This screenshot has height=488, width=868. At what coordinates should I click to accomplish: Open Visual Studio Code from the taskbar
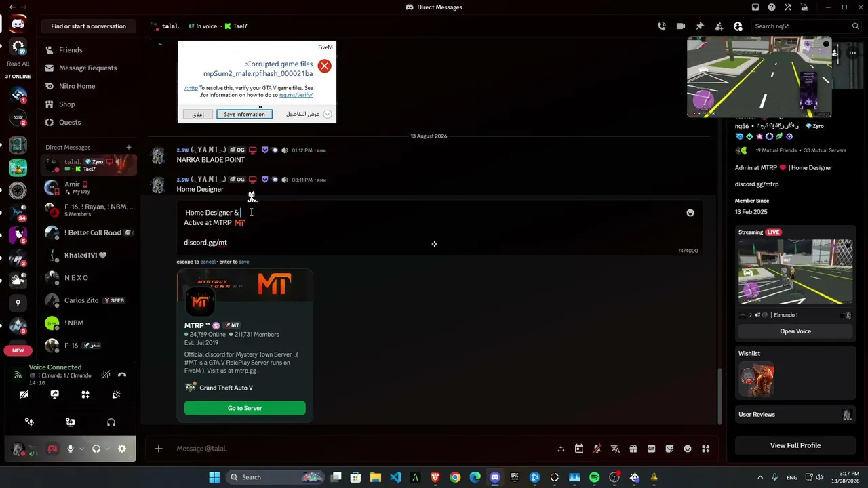coord(395,477)
